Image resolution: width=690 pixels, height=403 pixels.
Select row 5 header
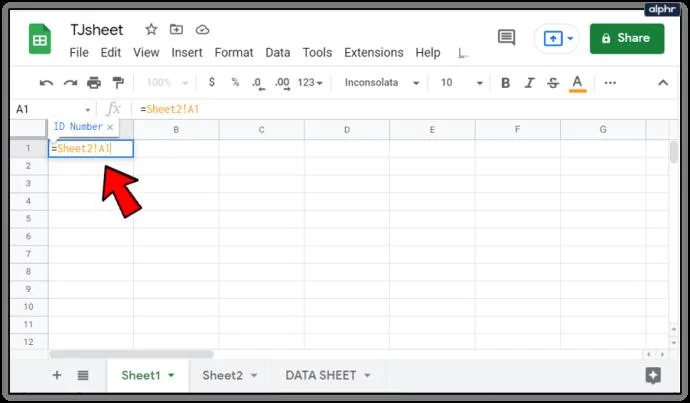[x=29, y=219]
